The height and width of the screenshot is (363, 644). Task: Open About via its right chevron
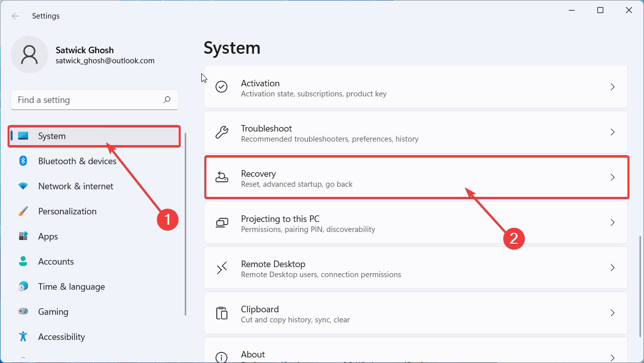(612, 357)
